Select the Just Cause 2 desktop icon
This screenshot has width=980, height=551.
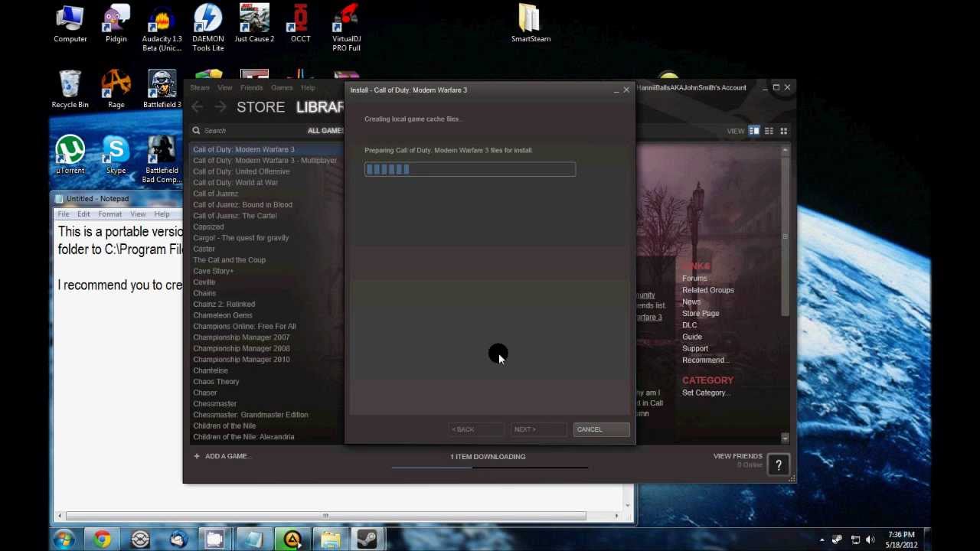(254, 23)
